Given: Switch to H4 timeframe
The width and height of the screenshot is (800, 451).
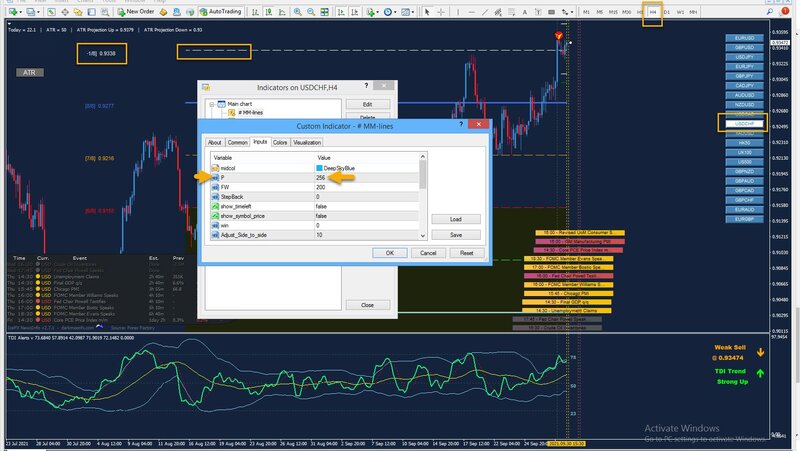Looking at the screenshot, I should tap(653, 12).
